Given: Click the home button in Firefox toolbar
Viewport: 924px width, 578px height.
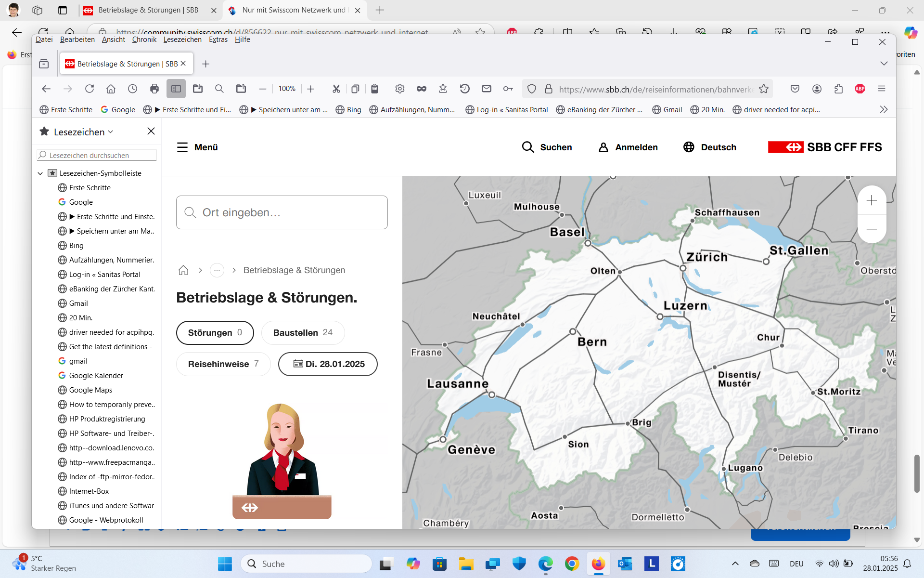Looking at the screenshot, I should point(111,89).
